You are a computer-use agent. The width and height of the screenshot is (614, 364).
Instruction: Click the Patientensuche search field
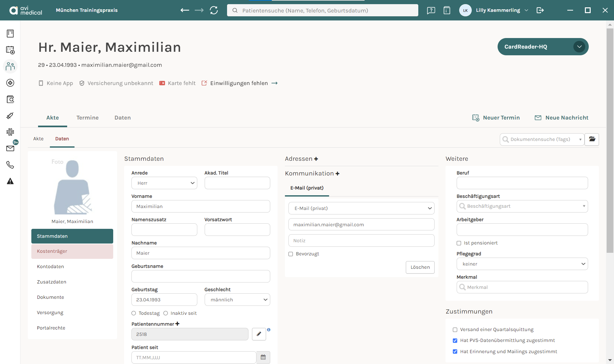point(323,10)
